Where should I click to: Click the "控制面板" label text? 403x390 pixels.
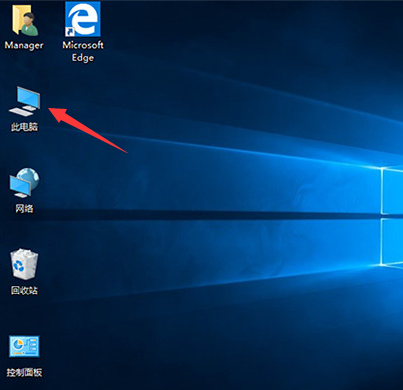[x=24, y=372]
